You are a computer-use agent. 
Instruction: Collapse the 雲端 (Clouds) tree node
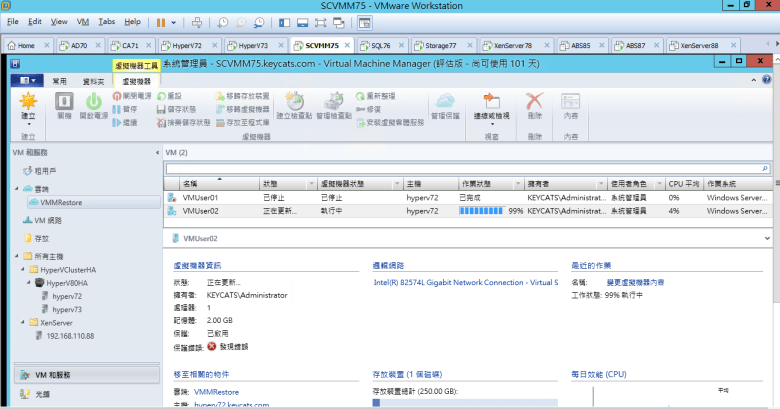[x=17, y=188]
